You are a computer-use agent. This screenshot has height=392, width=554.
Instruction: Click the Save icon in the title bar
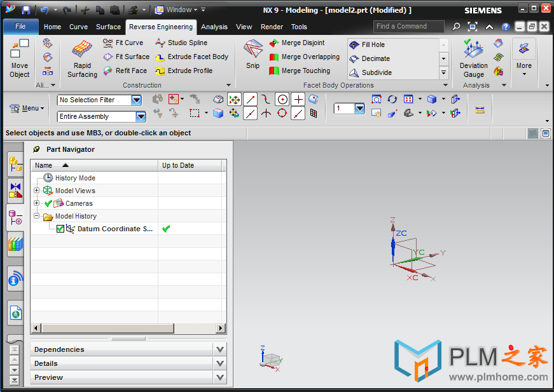[x=26, y=10]
